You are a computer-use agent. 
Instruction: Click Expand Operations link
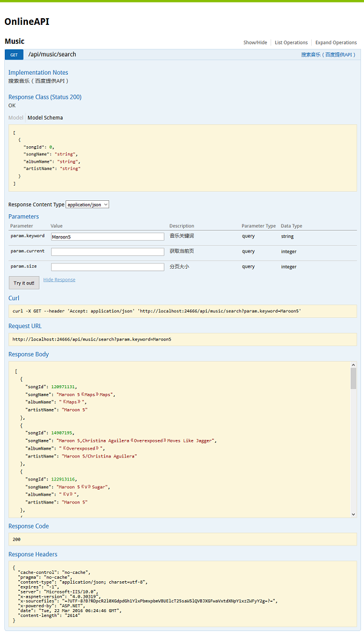335,43
